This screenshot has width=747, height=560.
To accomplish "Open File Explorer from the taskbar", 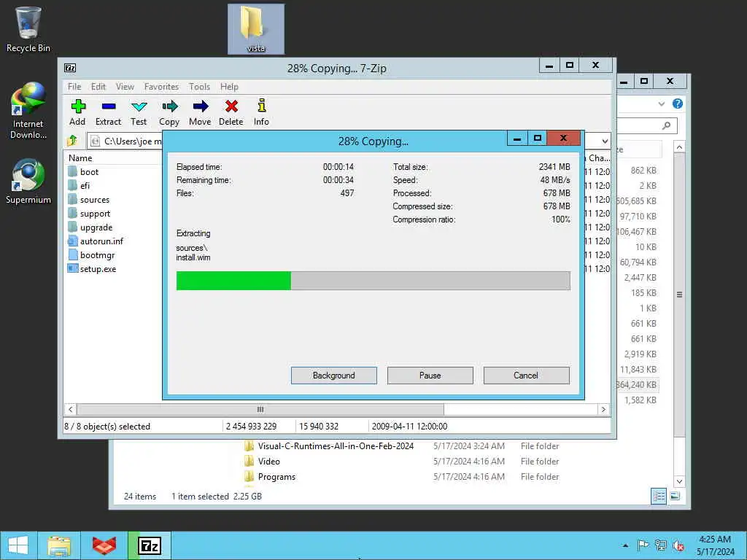I will tap(59, 545).
